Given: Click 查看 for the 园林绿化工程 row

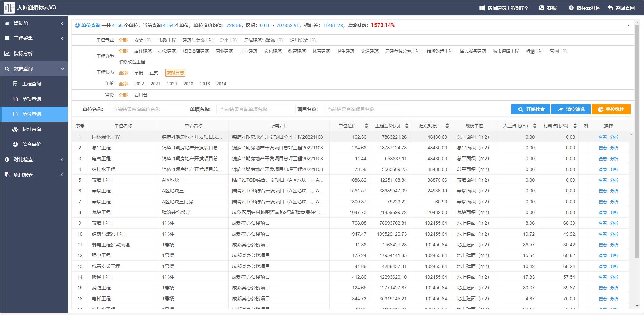Looking at the screenshot, I should click(603, 137).
